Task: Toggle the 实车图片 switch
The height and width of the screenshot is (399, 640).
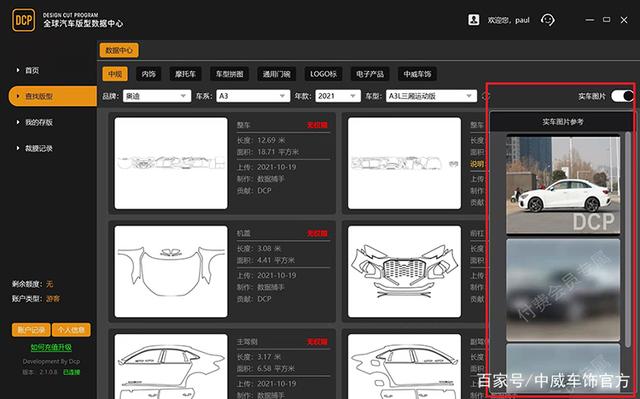Action: 622,96
